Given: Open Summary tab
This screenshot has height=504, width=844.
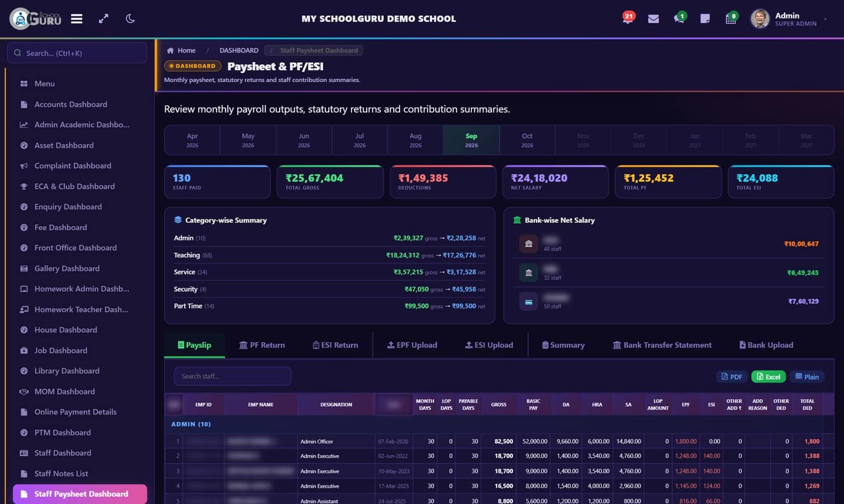Looking at the screenshot, I should (x=563, y=345).
